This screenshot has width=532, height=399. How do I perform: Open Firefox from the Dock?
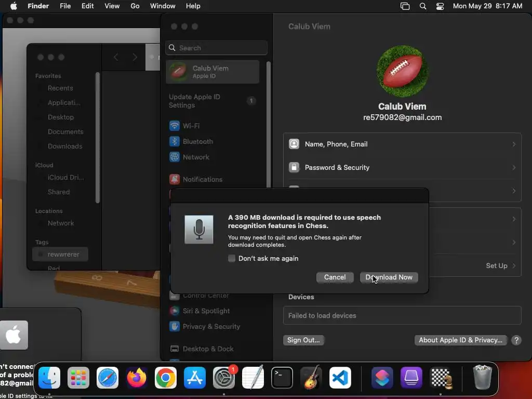point(137,378)
